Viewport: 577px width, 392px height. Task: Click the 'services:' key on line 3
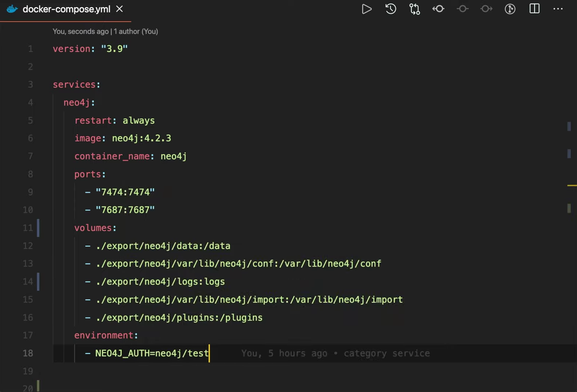click(x=77, y=85)
